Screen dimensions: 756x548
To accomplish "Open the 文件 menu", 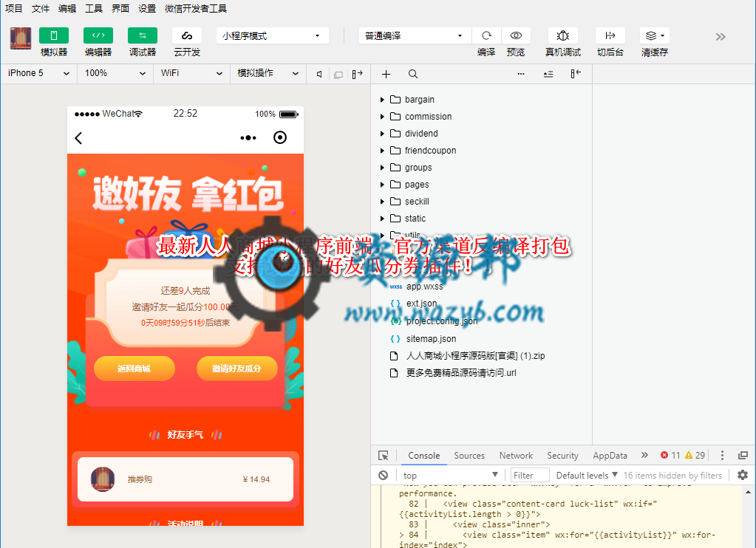I will point(41,9).
